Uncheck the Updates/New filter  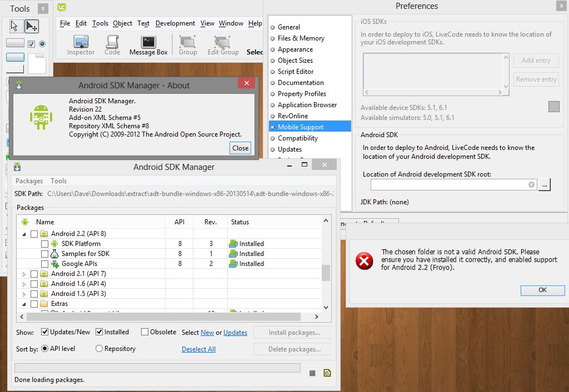click(45, 332)
